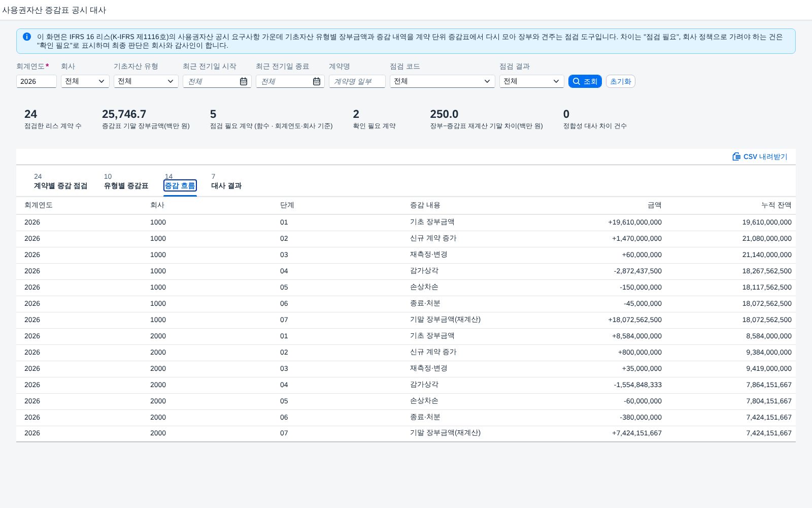Open calendar picker for 최근 전기일 시작

tap(244, 81)
